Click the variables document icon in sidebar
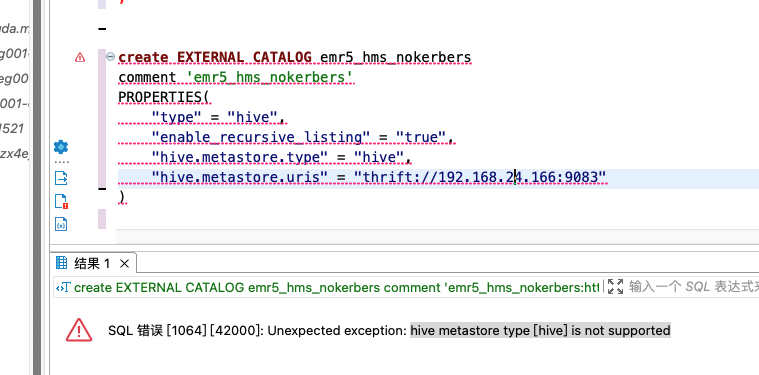This screenshot has height=375, width=759. click(61, 224)
